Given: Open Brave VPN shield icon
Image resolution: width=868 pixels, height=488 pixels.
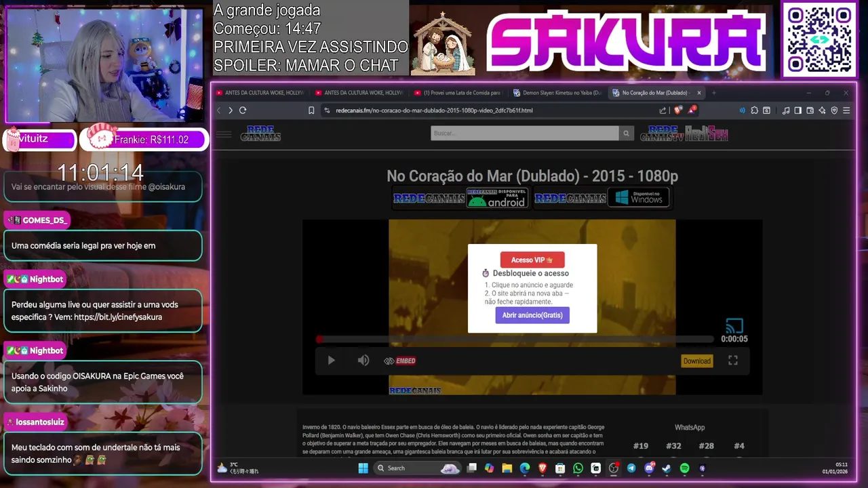Looking at the screenshot, I should point(834,110).
